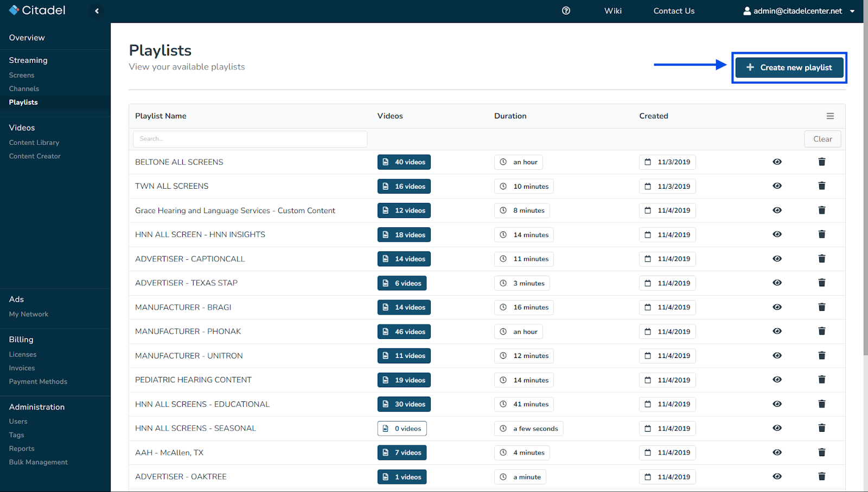Open Users under Administration

click(18, 421)
